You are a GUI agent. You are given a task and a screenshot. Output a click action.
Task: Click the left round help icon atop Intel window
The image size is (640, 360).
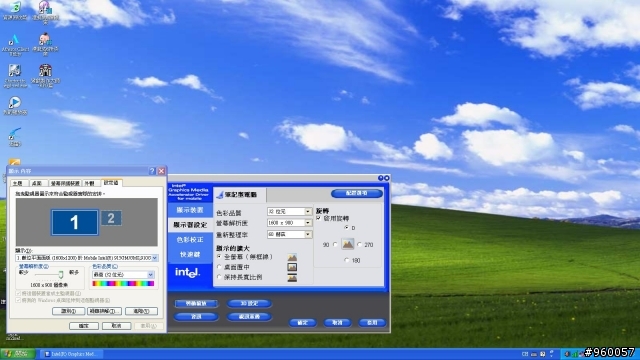point(380,178)
